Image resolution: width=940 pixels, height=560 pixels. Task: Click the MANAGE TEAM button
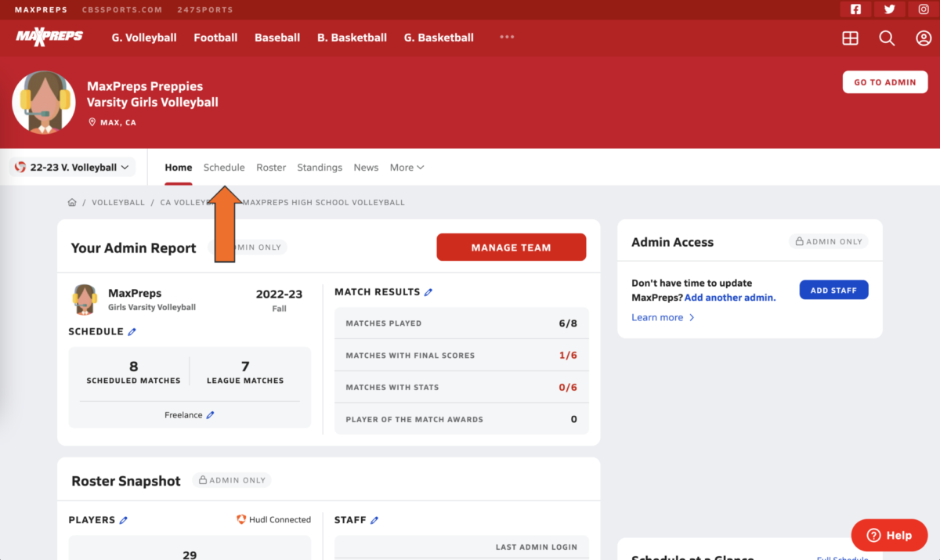(512, 247)
